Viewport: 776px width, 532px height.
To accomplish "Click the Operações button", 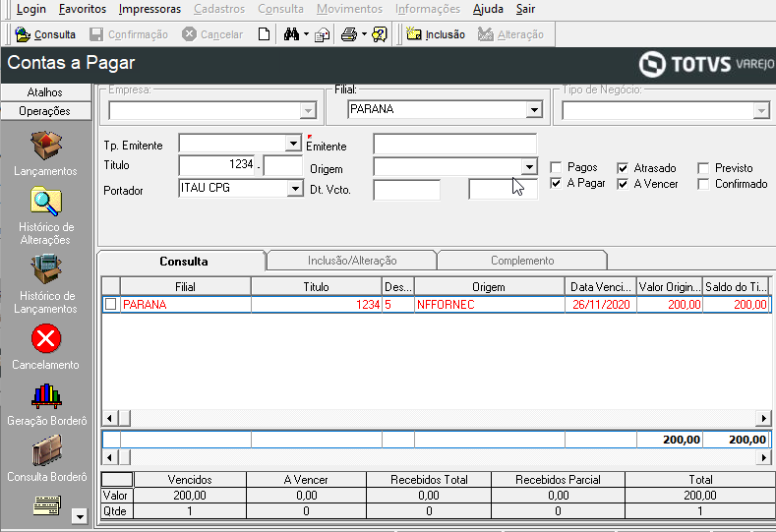I will [x=45, y=111].
